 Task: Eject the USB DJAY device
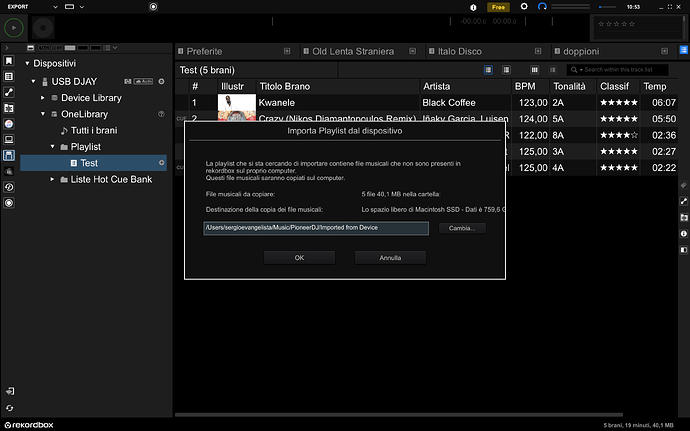click(x=161, y=81)
